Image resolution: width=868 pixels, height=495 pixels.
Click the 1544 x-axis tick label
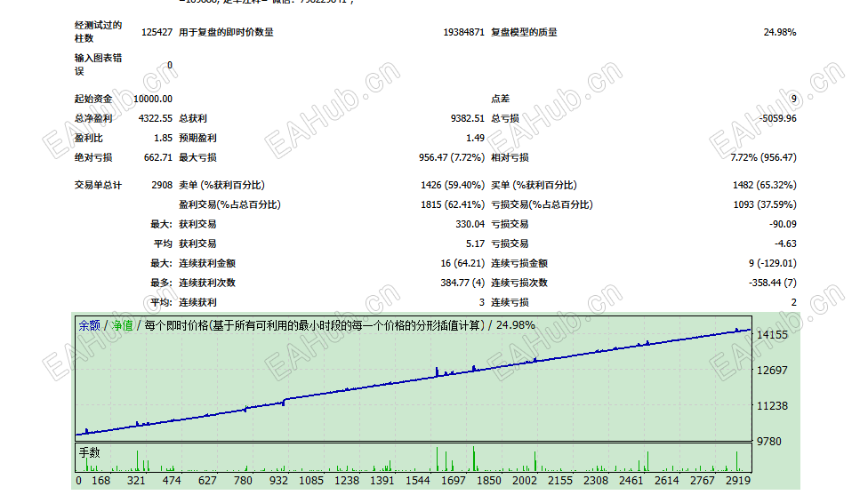(x=417, y=481)
